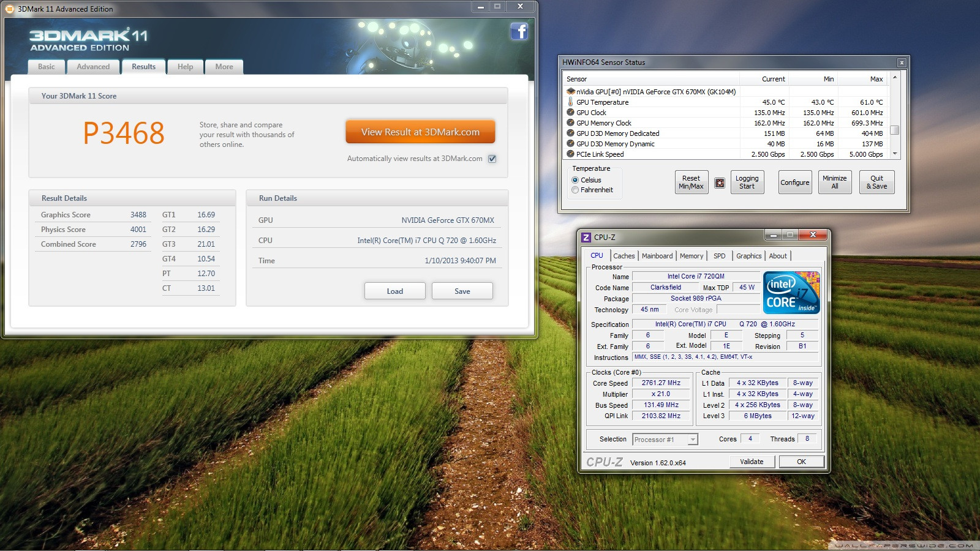
Task: Click View Result at 3DMark.com button
Action: click(x=420, y=132)
